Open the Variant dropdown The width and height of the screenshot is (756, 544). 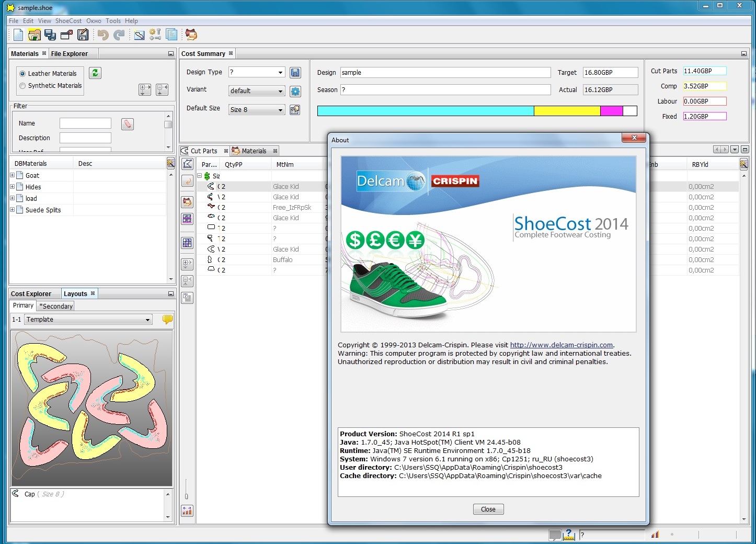click(x=280, y=91)
